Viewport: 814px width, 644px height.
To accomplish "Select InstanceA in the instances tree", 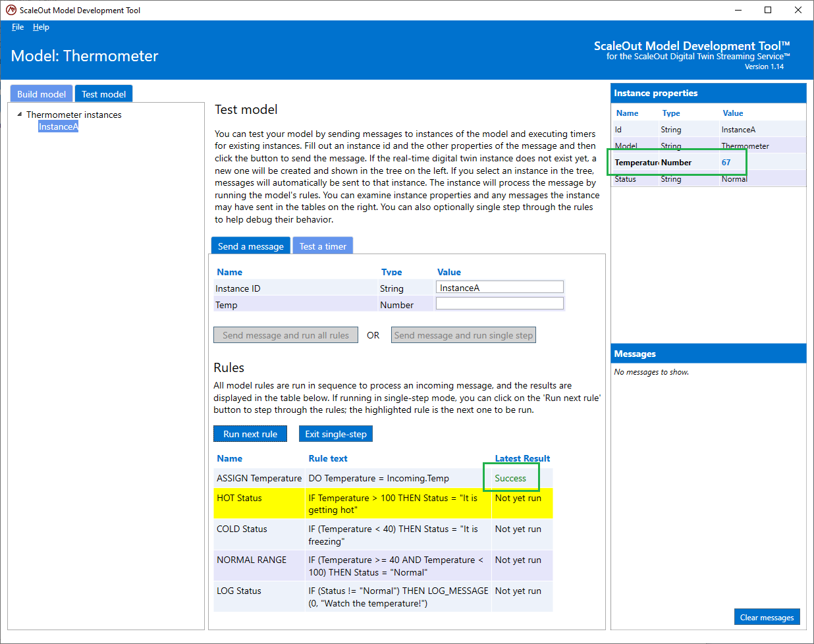I will pos(58,126).
